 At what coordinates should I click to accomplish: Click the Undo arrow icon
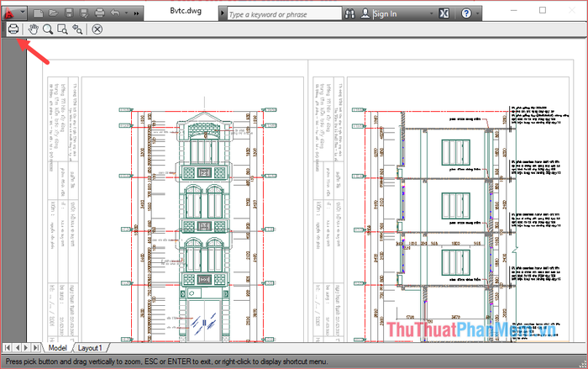click(x=115, y=13)
